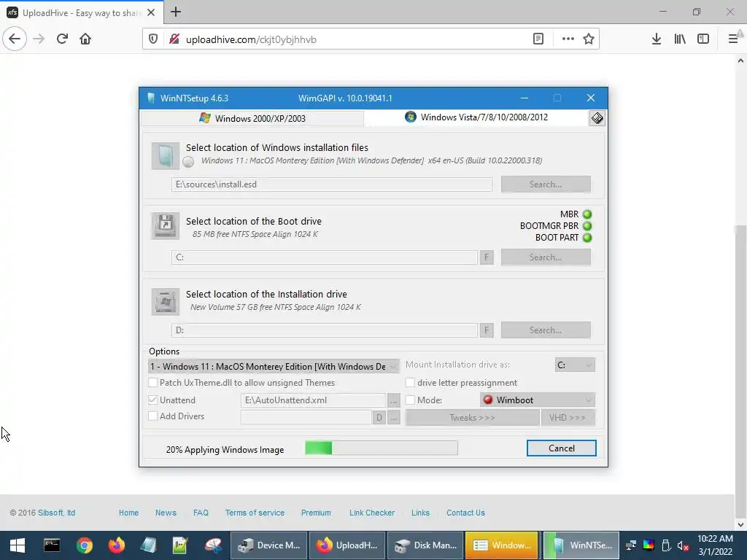
Task: Switch to Windows 2000/XP/2003 tab
Action: (x=252, y=118)
